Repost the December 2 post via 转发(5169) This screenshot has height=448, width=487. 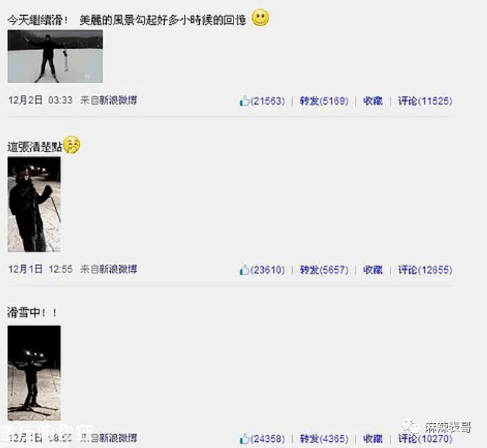[324, 101]
